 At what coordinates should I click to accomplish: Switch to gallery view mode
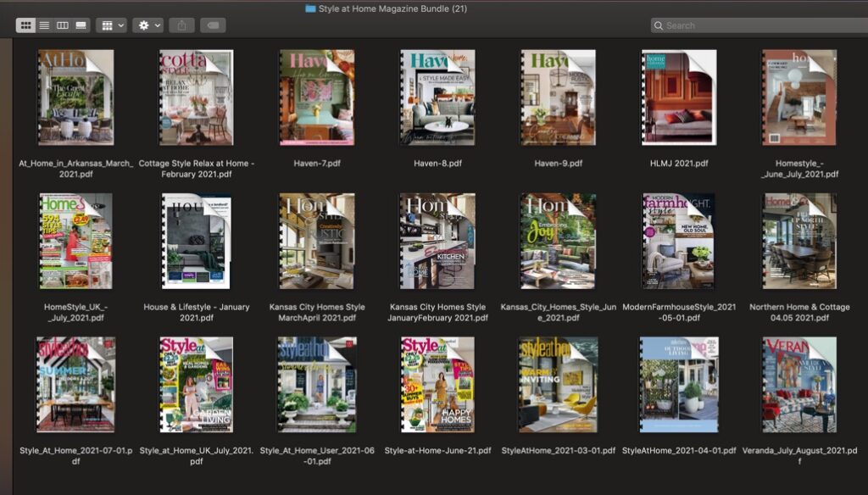click(80, 25)
